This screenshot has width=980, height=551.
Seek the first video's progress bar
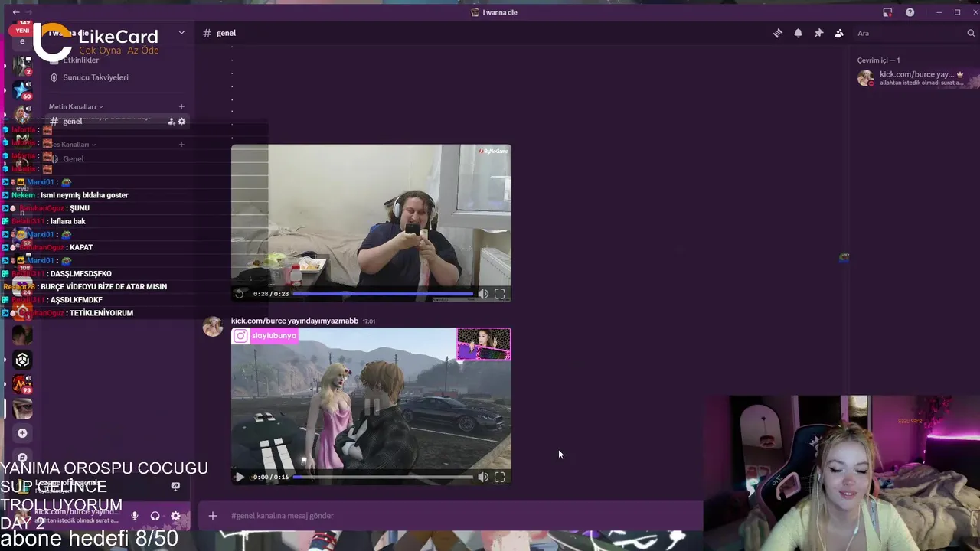click(x=383, y=294)
